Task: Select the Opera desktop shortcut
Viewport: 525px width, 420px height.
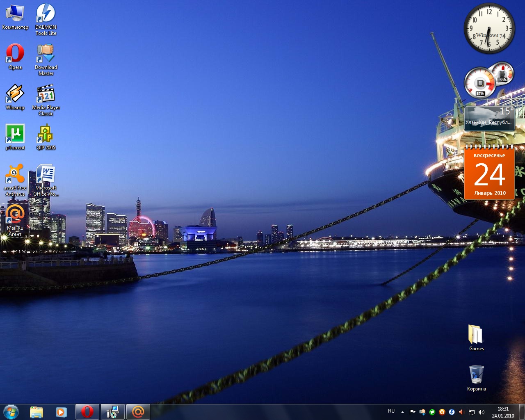Action: click(x=15, y=53)
